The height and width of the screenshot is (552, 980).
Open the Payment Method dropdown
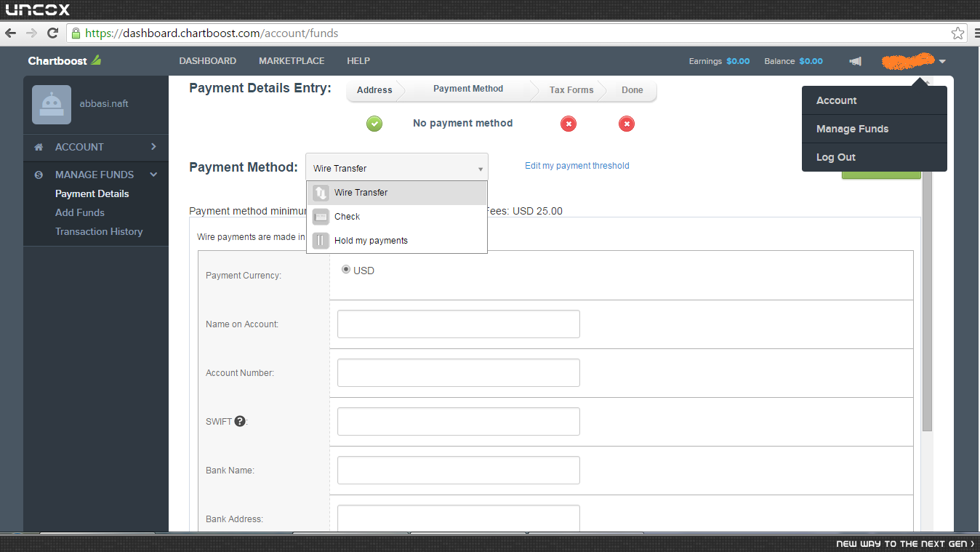coord(397,168)
